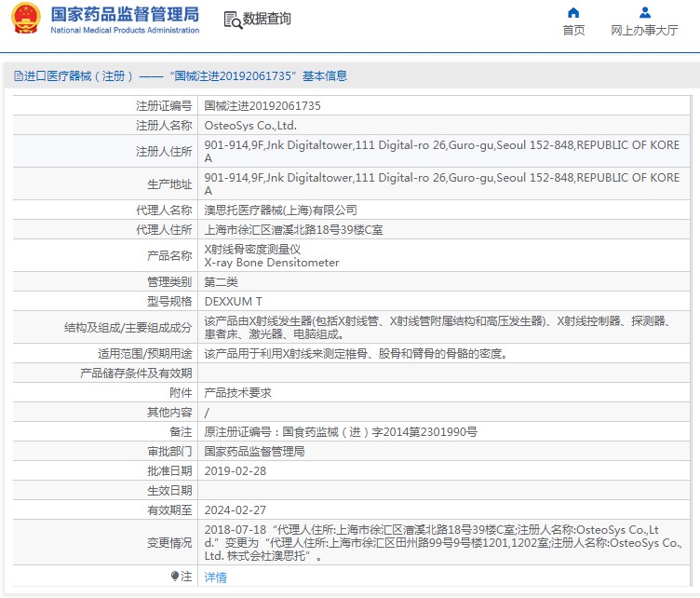Select model DEXXUM T value

click(x=233, y=302)
